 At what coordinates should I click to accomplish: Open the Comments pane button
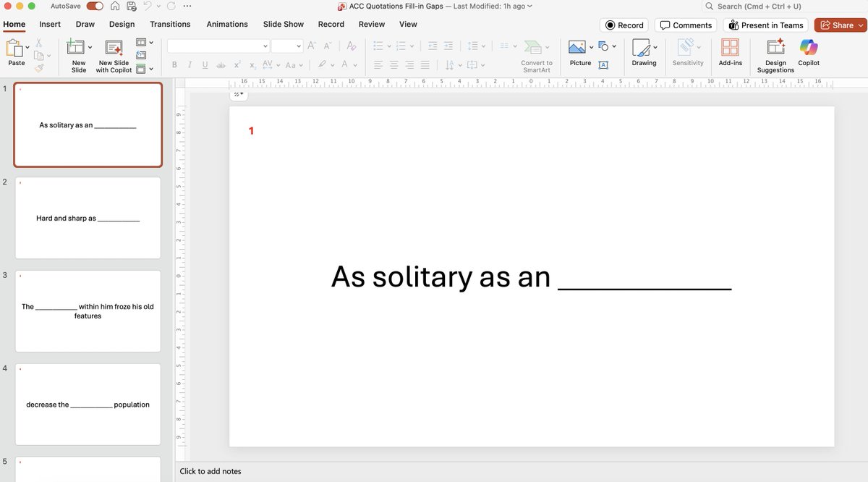[686, 25]
